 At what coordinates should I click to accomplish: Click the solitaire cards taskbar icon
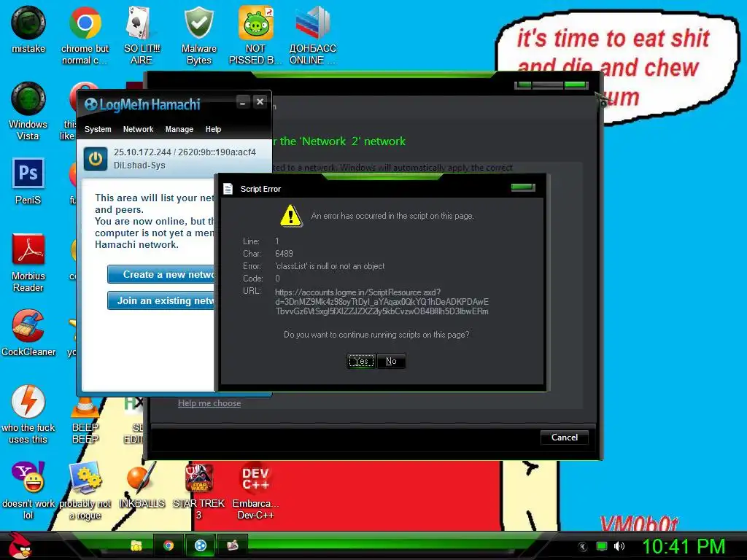pos(233,545)
